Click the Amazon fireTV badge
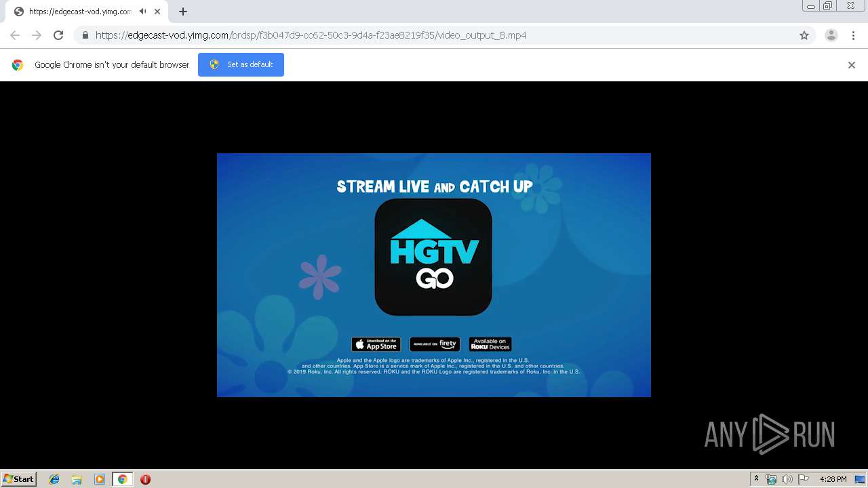The image size is (868, 488). coord(435,344)
